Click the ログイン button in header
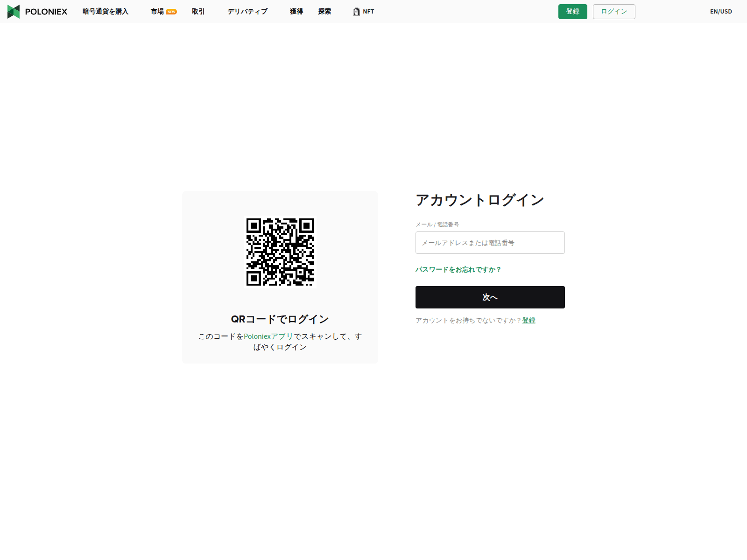The image size is (747, 560). tap(614, 12)
